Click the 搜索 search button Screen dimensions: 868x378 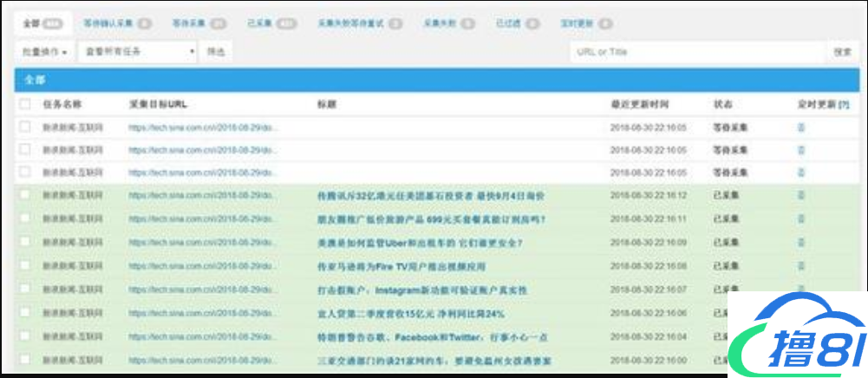842,52
